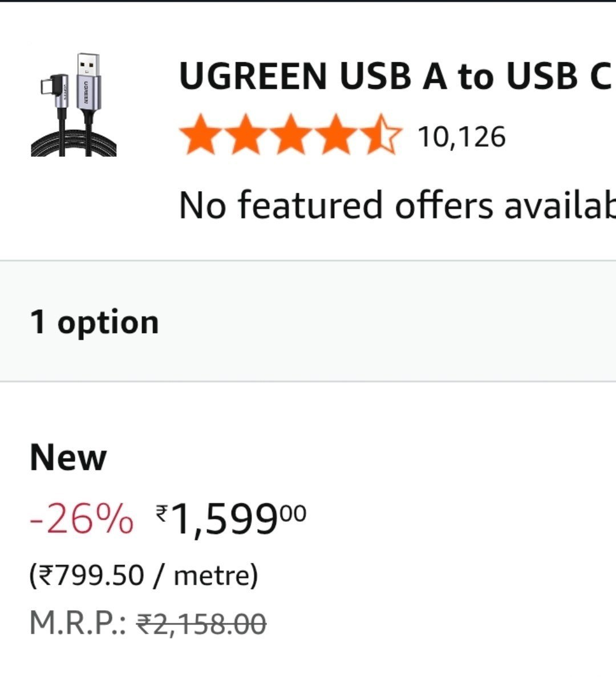Image resolution: width=616 pixels, height=677 pixels.
Task: Click the struck-through ₹2,158.00 price
Action: tap(201, 623)
